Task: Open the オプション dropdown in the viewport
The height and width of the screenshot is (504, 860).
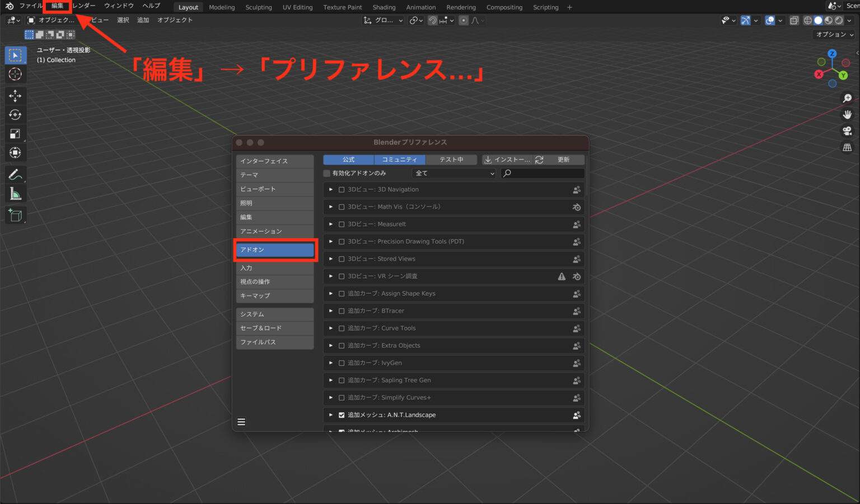Action: tap(833, 34)
